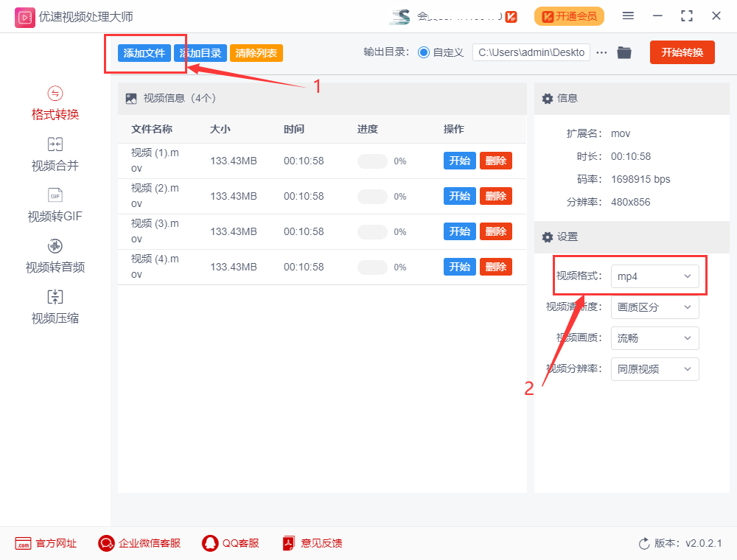Open the 企业微信客服 support link

coord(139,544)
